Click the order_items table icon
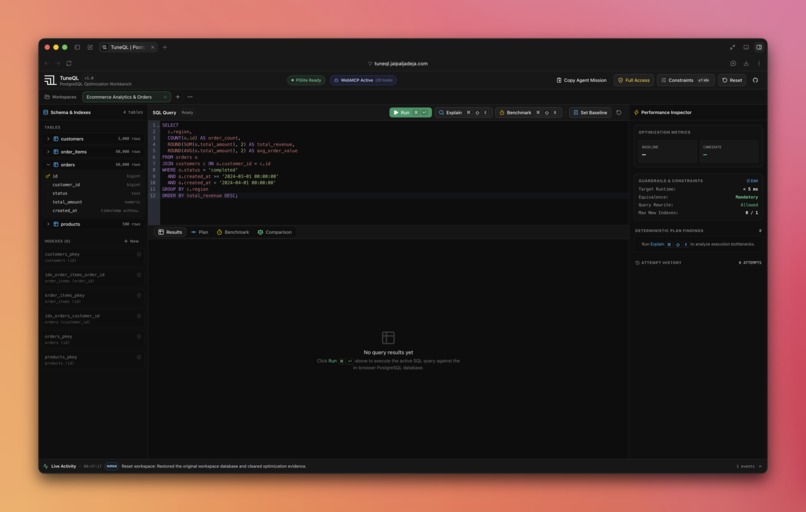 (56, 152)
